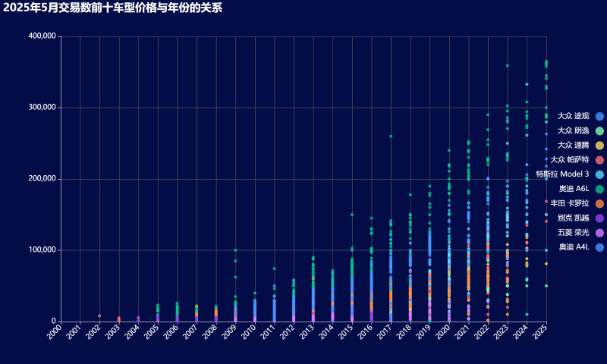Click the lowest green point in the 2024 column

(x=527, y=314)
